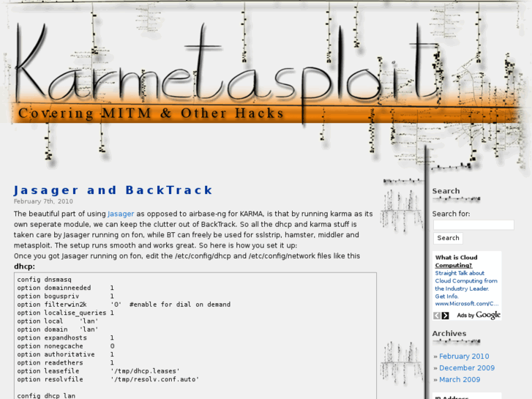Image resolution: width=532 pixels, height=399 pixels.
Task: Open the December 2009 archive
Action: point(467,368)
